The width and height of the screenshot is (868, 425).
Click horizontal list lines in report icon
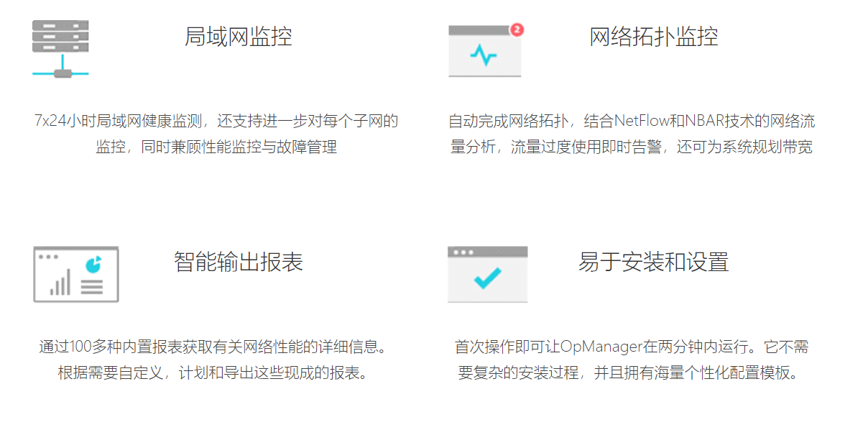click(x=92, y=287)
